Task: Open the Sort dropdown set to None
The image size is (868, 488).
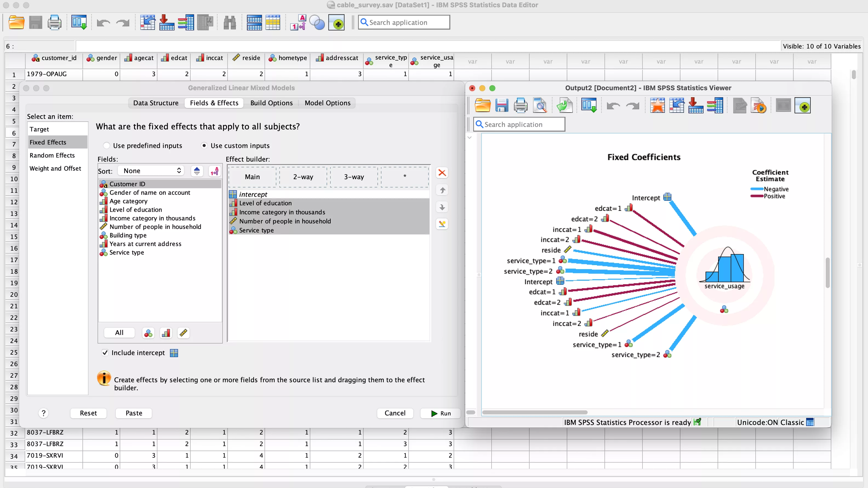Action: click(x=151, y=170)
